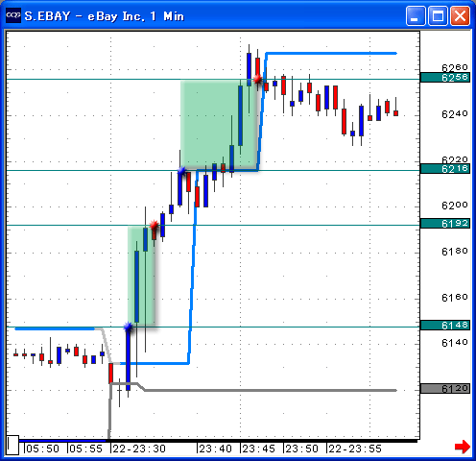
Task: Click the red exit marker at 6256
Action: tap(257, 79)
